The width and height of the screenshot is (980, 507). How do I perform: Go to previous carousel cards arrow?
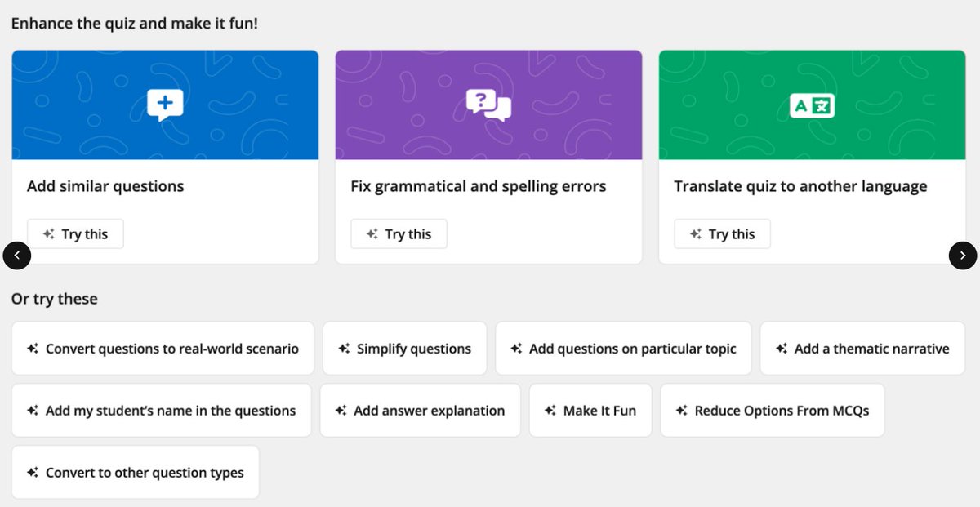click(x=17, y=256)
